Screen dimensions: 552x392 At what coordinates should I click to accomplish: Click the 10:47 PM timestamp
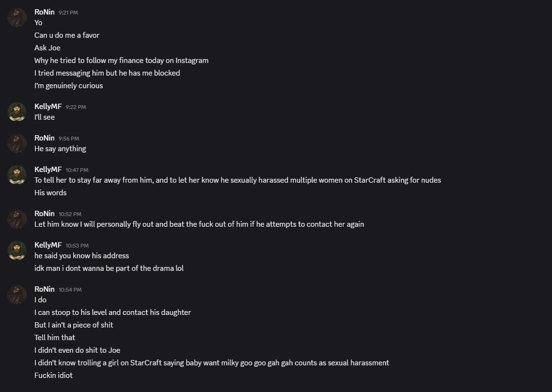(77, 170)
